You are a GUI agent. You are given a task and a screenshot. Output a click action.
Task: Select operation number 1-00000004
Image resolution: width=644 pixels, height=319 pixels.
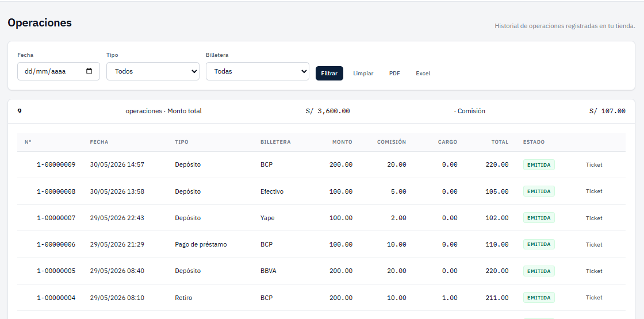click(x=56, y=298)
